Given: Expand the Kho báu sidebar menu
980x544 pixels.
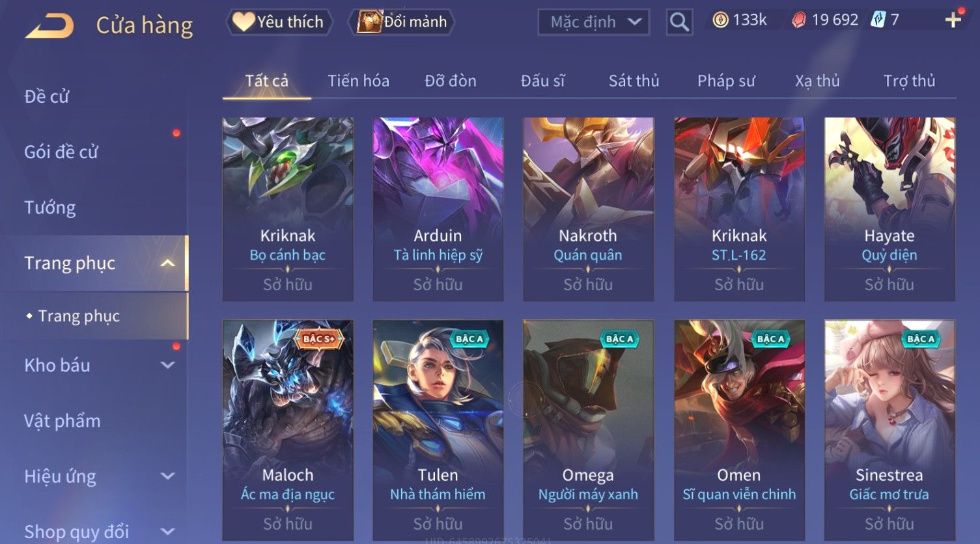Looking at the screenshot, I should pyautogui.click(x=167, y=365).
